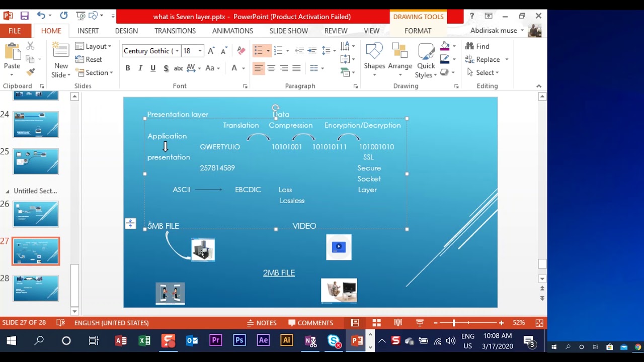Switch to Slide Sorter view
The image size is (644, 362).
(376, 323)
